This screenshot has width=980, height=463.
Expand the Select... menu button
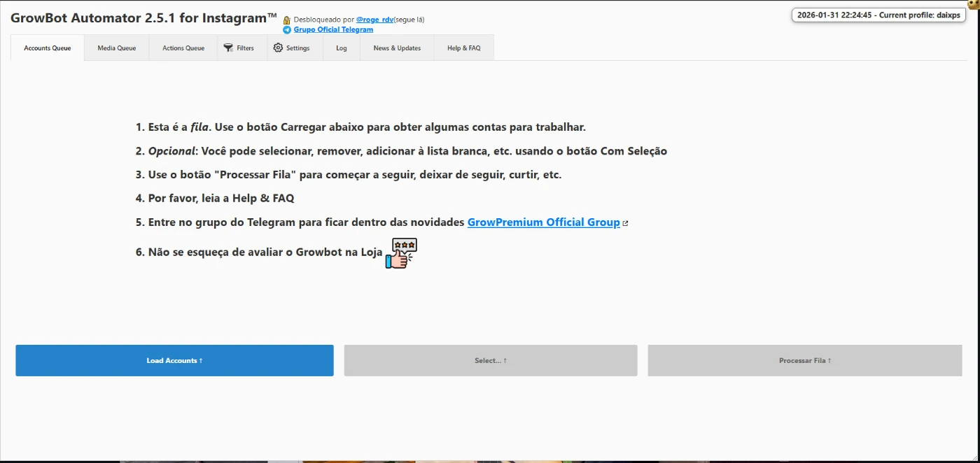click(x=490, y=361)
